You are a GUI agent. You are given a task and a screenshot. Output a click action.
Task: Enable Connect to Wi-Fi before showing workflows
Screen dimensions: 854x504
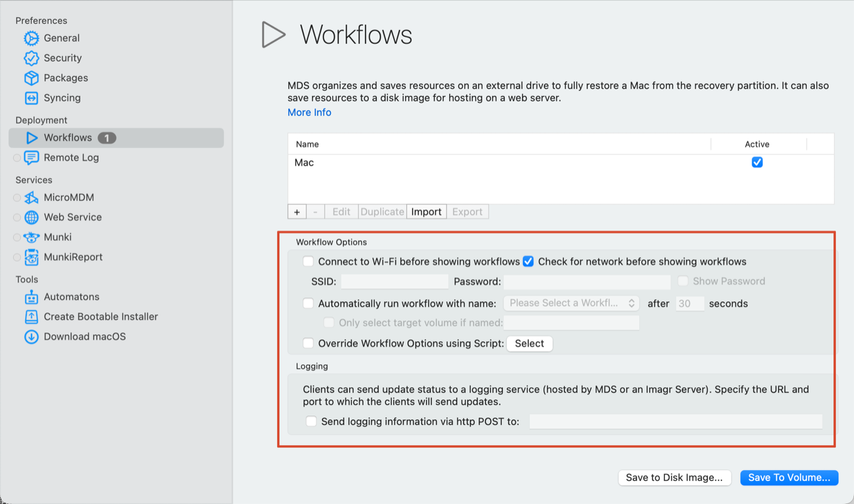pos(308,262)
